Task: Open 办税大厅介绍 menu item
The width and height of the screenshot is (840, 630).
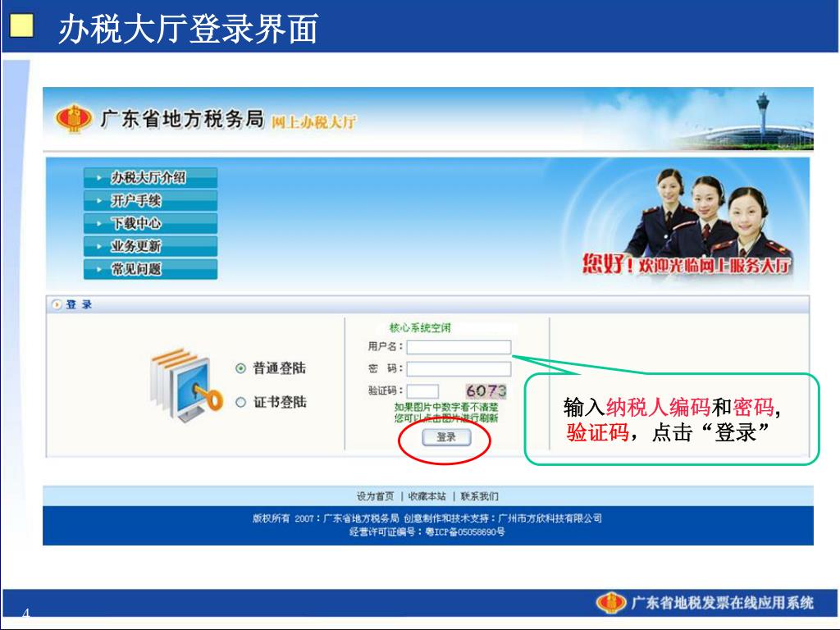Action: [151, 177]
